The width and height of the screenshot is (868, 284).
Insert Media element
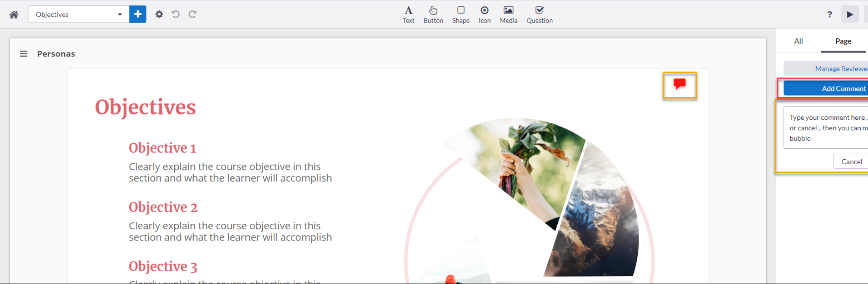tap(508, 14)
